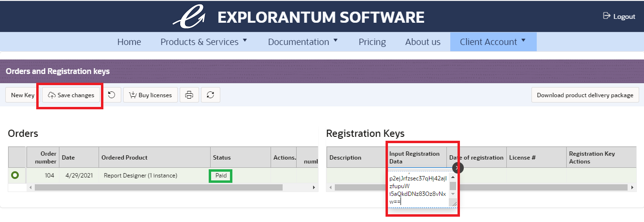Click the Status column header
This screenshot has height=222, width=644.
[240, 157]
